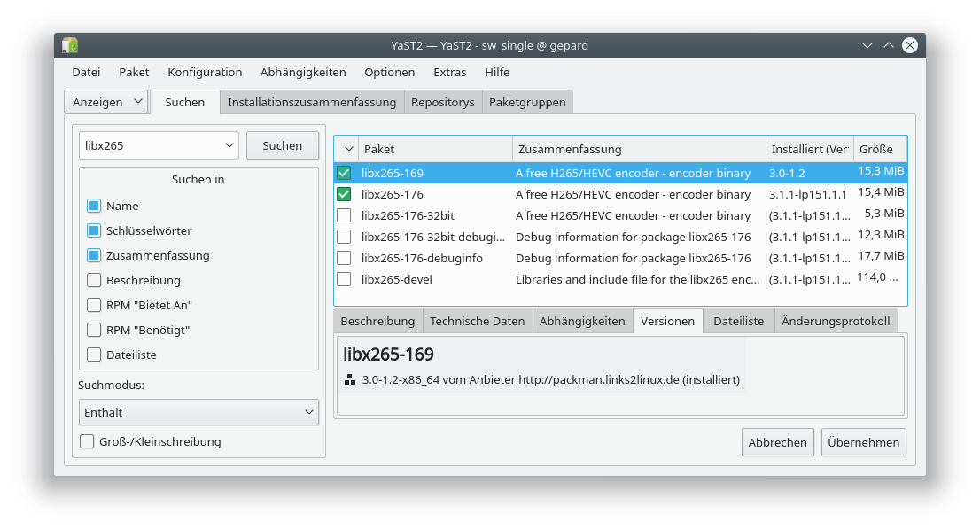Open the Konfiguration menu

(205, 72)
